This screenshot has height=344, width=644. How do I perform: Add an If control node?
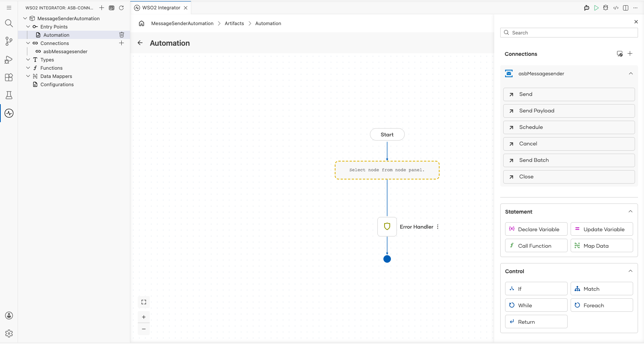coord(536,289)
